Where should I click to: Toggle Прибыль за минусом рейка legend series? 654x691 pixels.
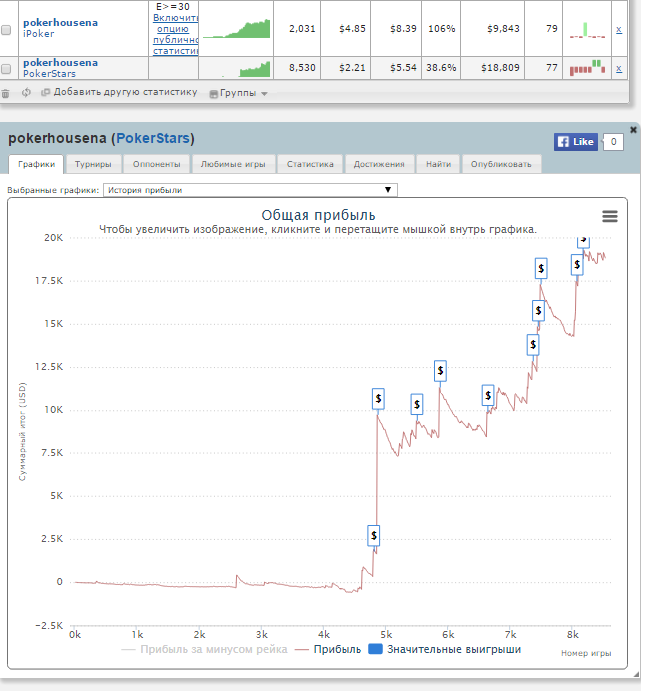click(x=204, y=650)
